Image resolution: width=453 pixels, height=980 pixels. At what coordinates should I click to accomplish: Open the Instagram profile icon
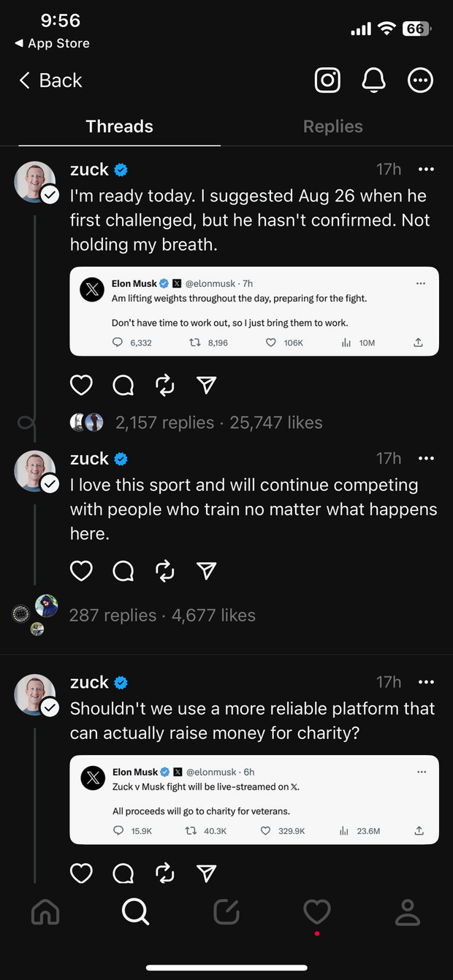(327, 80)
